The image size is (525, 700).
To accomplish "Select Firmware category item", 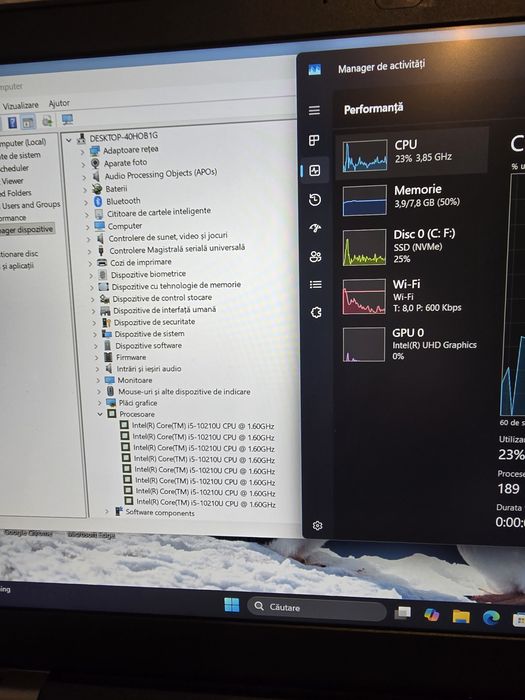I will (131, 357).
